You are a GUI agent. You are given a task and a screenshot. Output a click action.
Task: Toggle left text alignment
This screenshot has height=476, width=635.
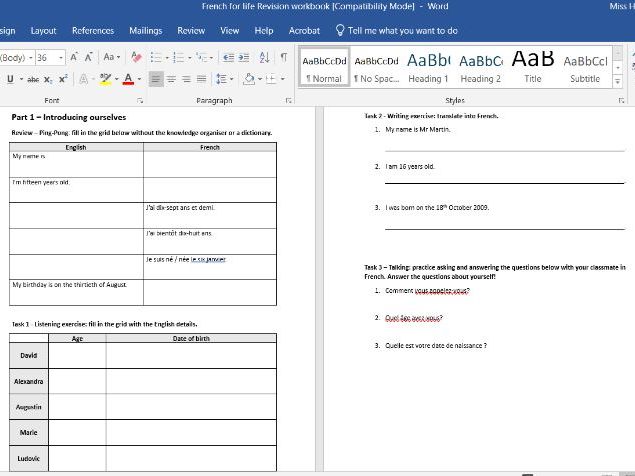pyautogui.click(x=156, y=79)
